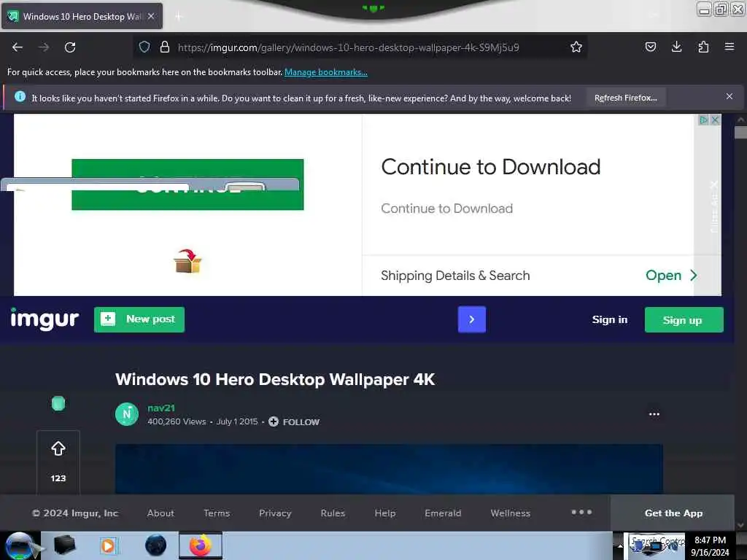This screenshot has width=747, height=560.
Task: Open the Privacy footer link
Action: click(x=275, y=513)
